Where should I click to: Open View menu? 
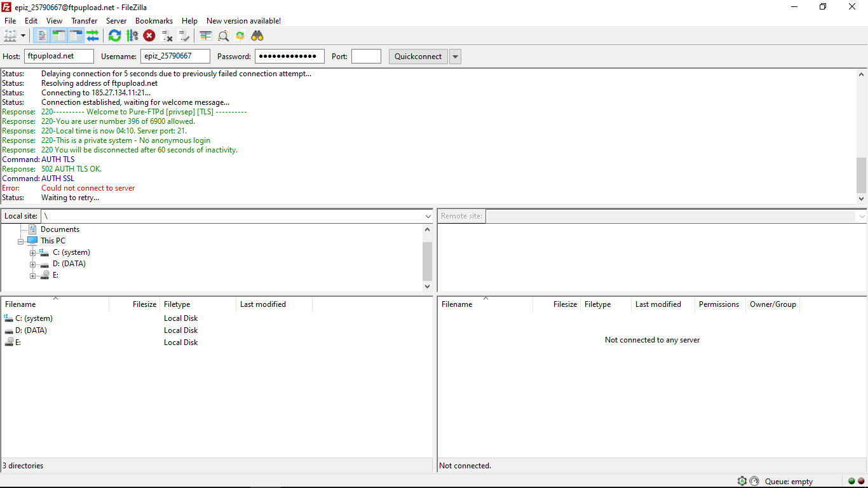[x=55, y=21]
